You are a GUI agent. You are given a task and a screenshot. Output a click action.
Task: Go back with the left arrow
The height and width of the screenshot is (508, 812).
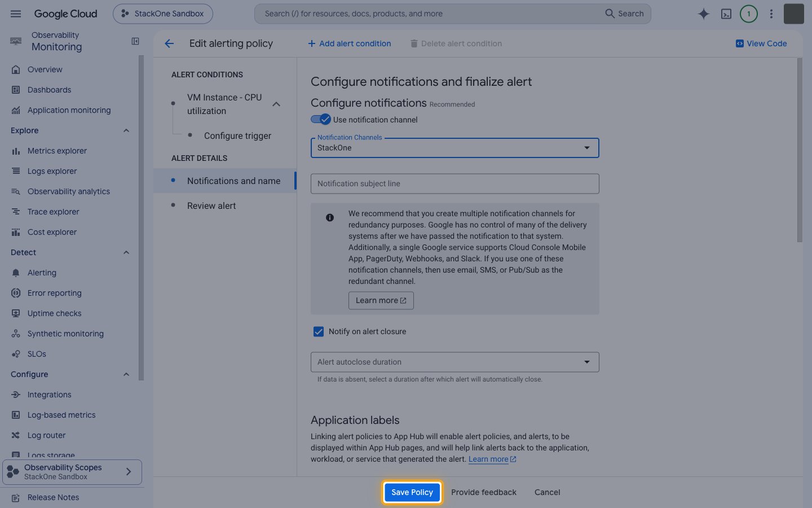[x=169, y=43]
